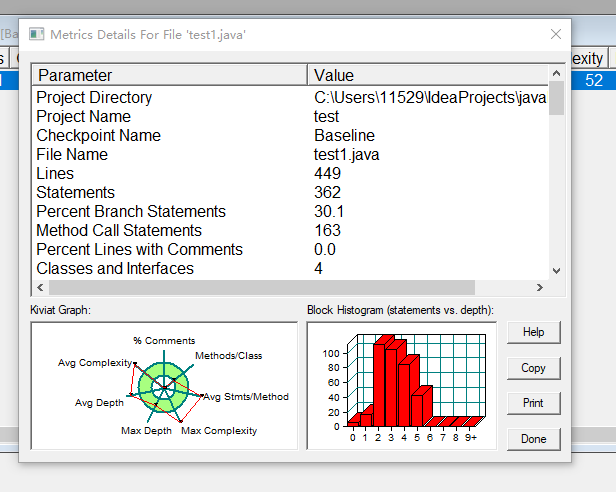Click the Block Histogram chart
The width and height of the screenshot is (616, 492).
402,386
